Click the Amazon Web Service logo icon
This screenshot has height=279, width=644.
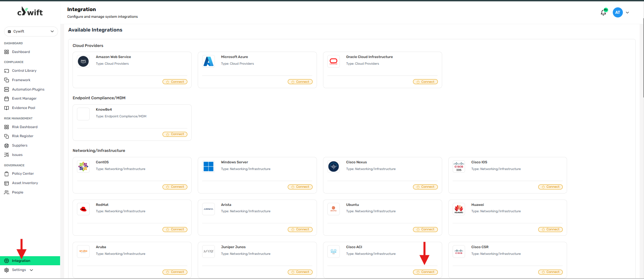(83, 61)
